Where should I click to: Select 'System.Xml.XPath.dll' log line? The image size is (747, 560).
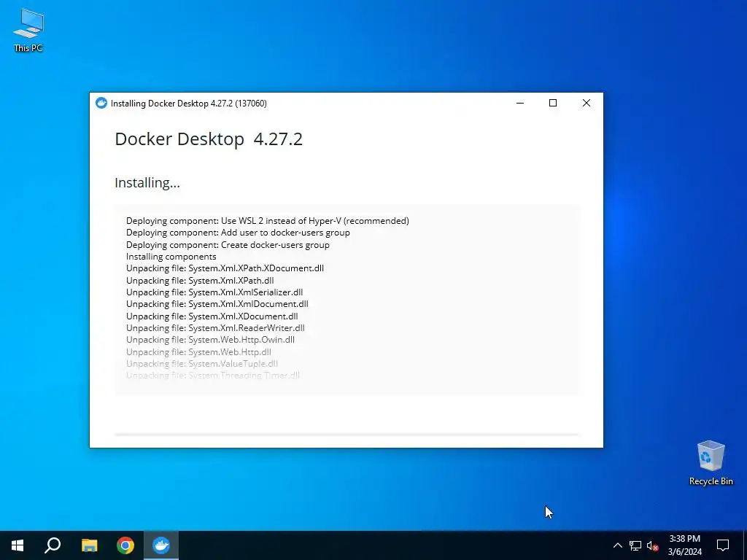[x=200, y=281]
